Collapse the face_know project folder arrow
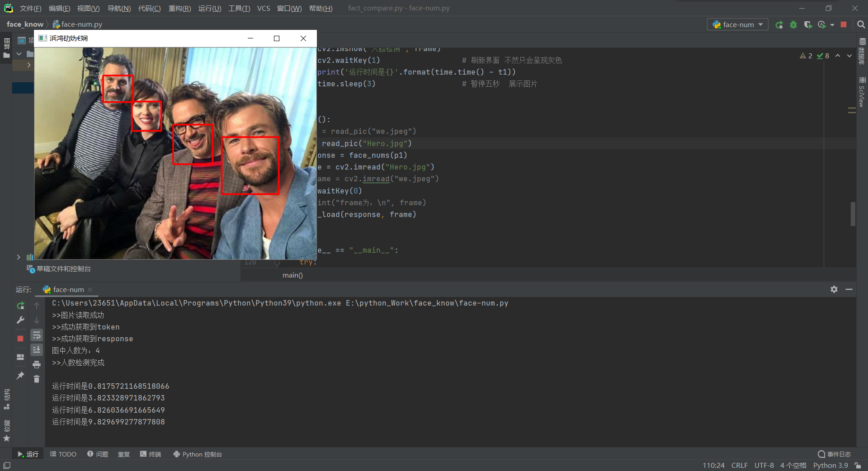 [19, 54]
